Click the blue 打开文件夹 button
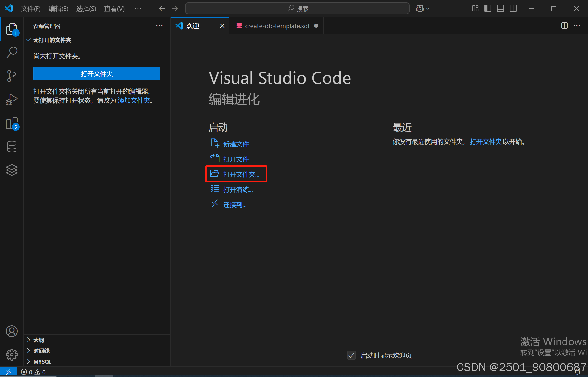588x377 pixels. point(97,73)
